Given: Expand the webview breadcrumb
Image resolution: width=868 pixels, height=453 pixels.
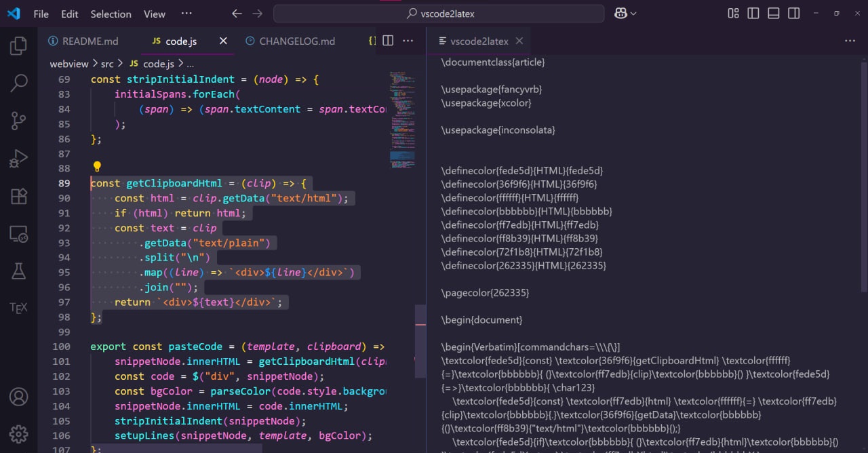Looking at the screenshot, I should click(x=69, y=64).
